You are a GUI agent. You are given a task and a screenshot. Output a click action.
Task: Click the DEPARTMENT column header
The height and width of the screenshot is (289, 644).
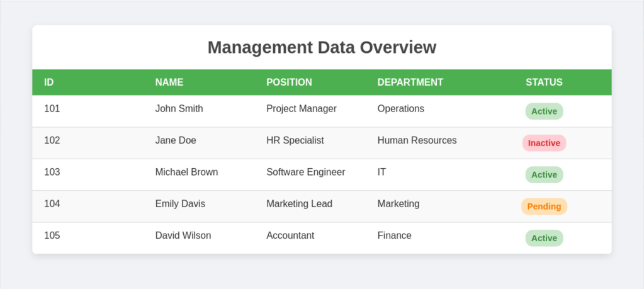tap(410, 82)
